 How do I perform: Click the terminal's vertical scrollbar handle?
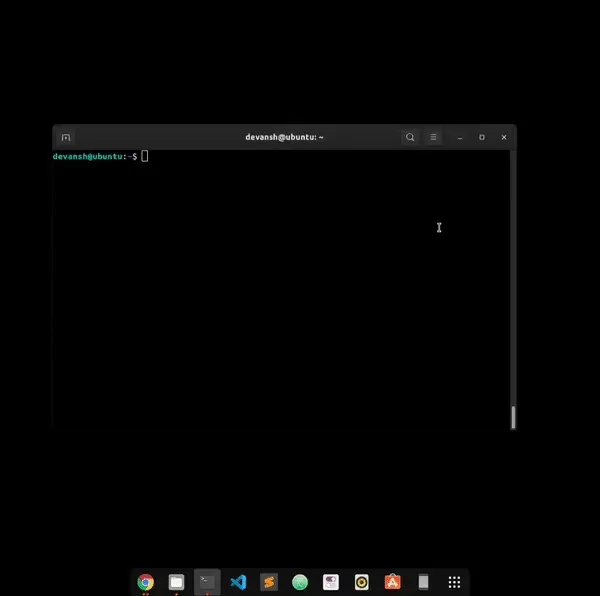click(x=513, y=417)
